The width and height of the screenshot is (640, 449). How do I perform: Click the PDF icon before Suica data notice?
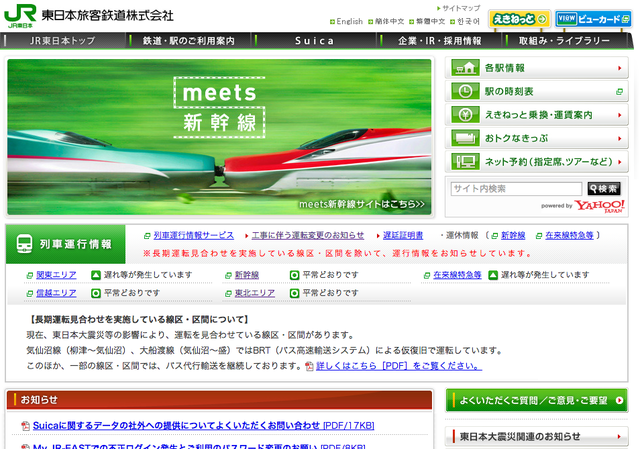click(25, 426)
